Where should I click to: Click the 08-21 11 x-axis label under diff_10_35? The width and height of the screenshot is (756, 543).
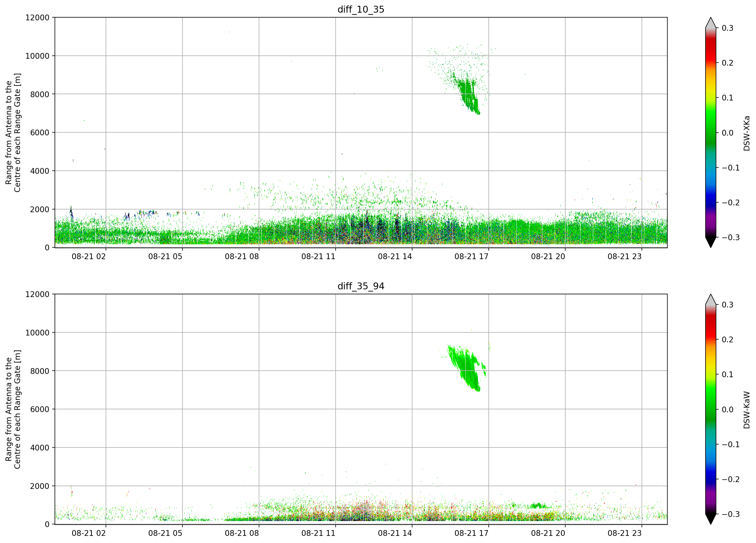click(x=318, y=256)
